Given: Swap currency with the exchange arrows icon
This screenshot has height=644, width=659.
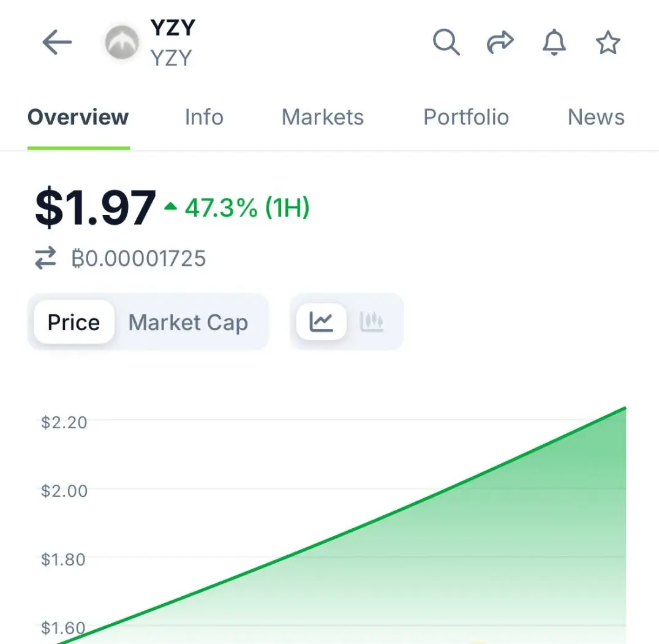Looking at the screenshot, I should click(45, 258).
